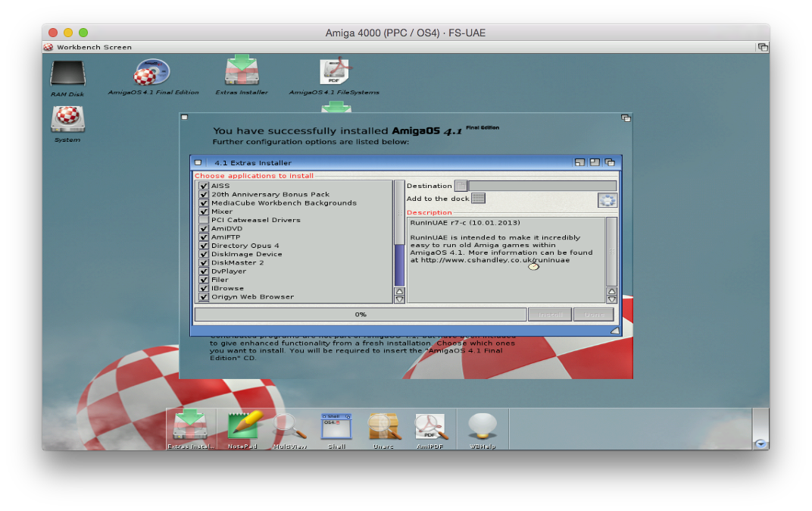812x511 pixels.
Task: Click the 0% installation progress bar
Action: pos(361,315)
